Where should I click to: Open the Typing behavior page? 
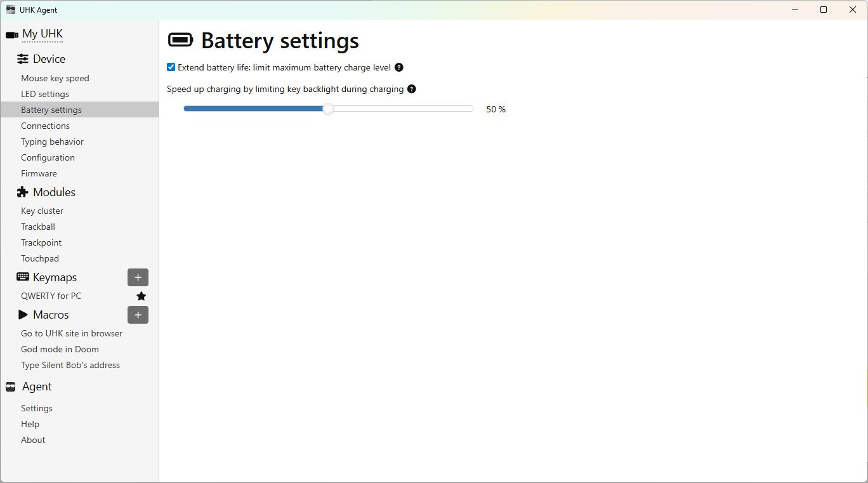[52, 142]
